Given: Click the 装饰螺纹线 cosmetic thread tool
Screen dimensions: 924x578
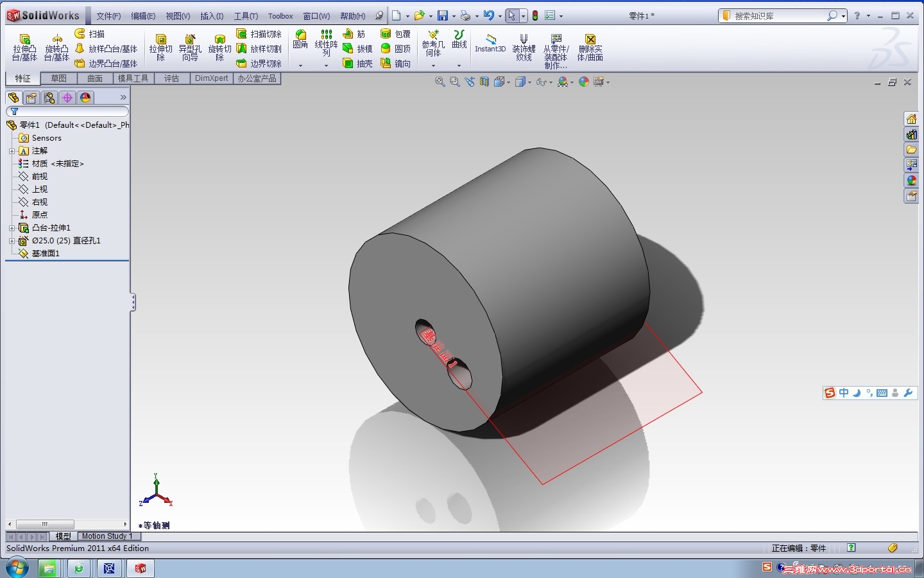Looking at the screenshot, I should (524, 48).
